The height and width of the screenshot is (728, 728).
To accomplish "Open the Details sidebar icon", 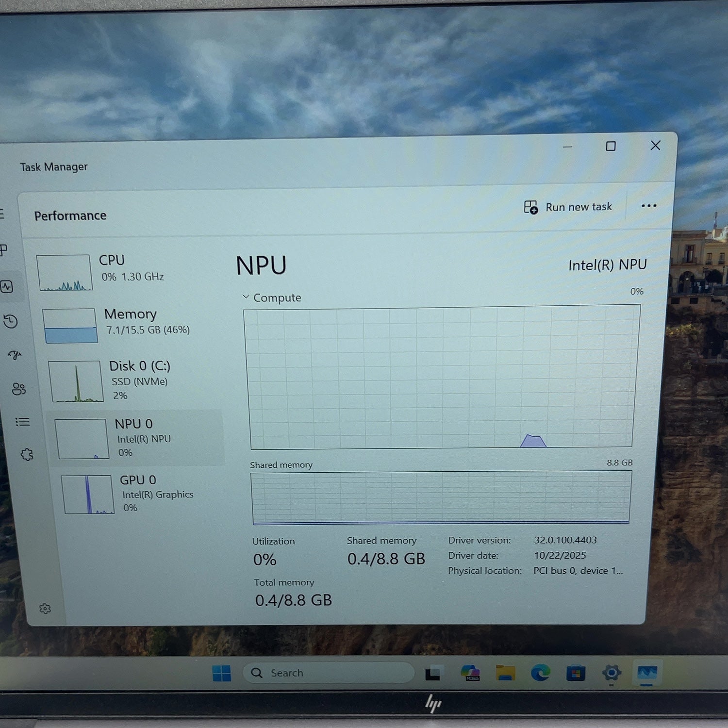I will click(22, 422).
